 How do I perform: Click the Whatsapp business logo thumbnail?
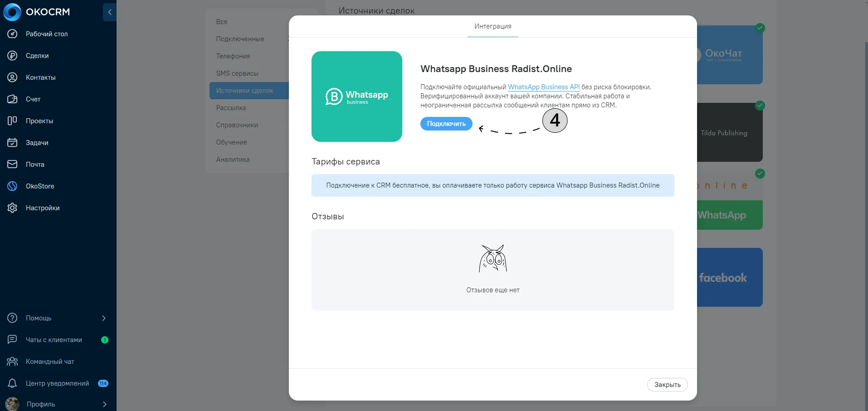(x=357, y=97)
